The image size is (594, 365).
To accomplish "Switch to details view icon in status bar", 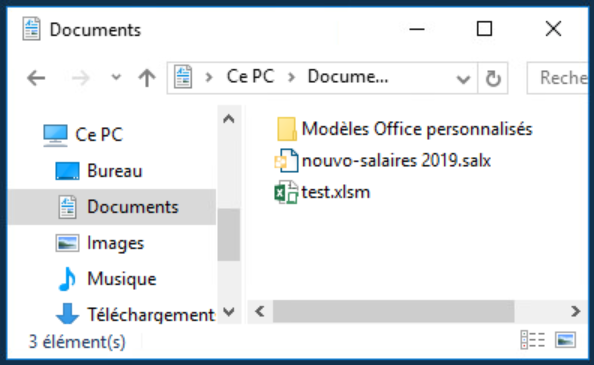I will (533, 339).
